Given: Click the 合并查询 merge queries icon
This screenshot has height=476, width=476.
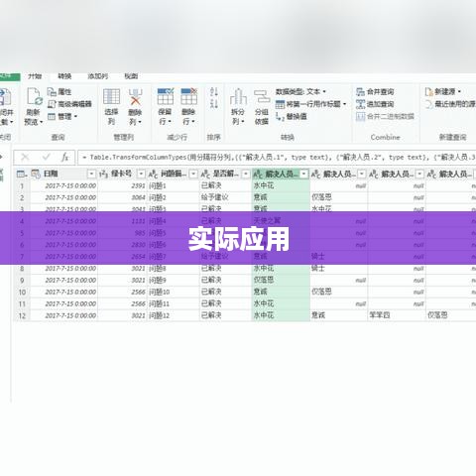Looking at the screenshot, I should (360, 91).
